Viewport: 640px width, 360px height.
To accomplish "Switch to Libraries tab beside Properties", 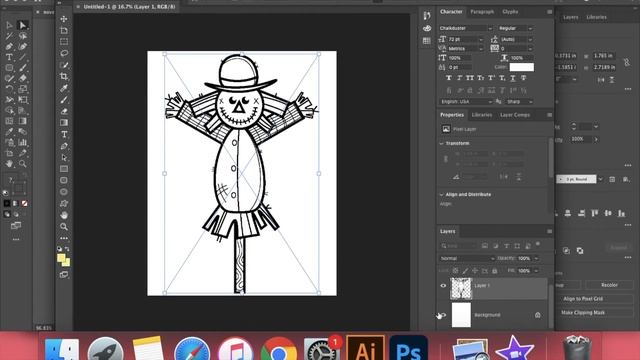I will 482,115.
